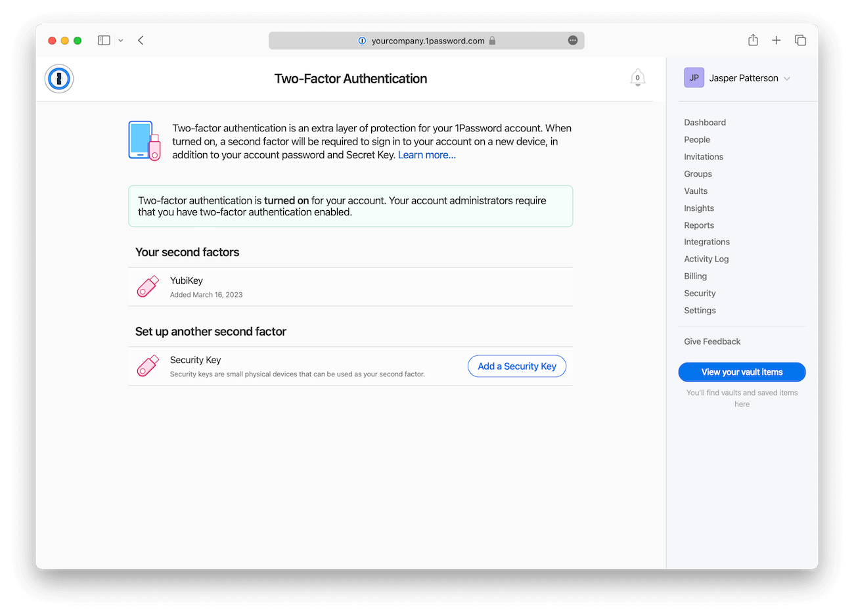Click the Security Key icon under setup section
854x616 pixels.
click(x=148, y=365)
